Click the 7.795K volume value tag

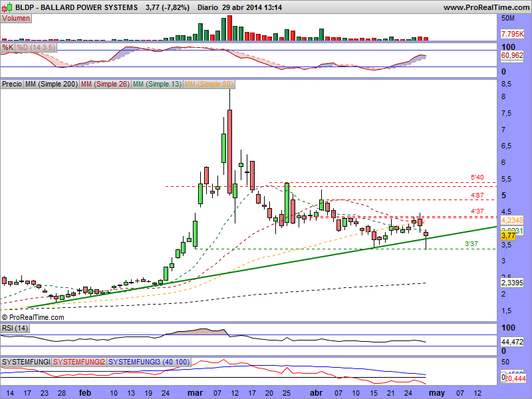(513, 34)
